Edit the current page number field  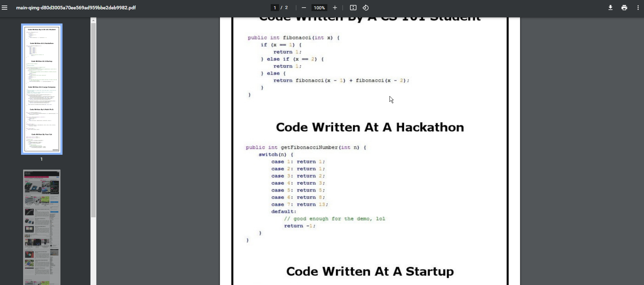coord(275,8)
